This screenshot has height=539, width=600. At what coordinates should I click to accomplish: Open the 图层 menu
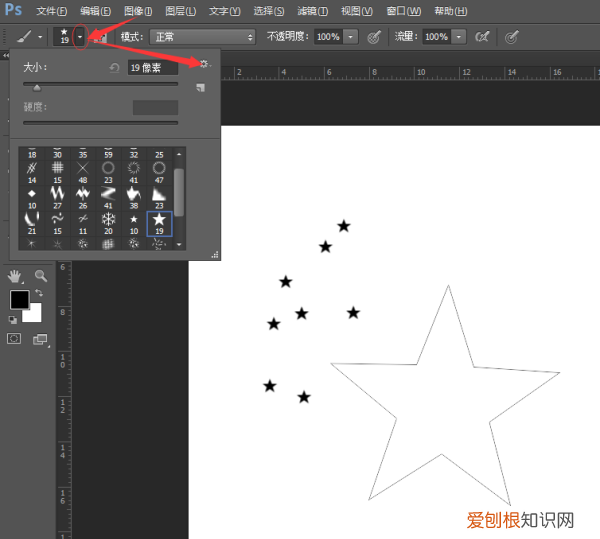(180, 11)
